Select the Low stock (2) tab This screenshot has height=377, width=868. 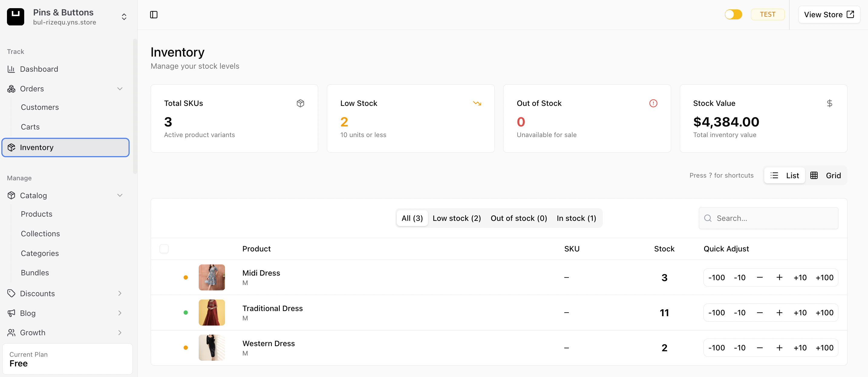(457, 218)
